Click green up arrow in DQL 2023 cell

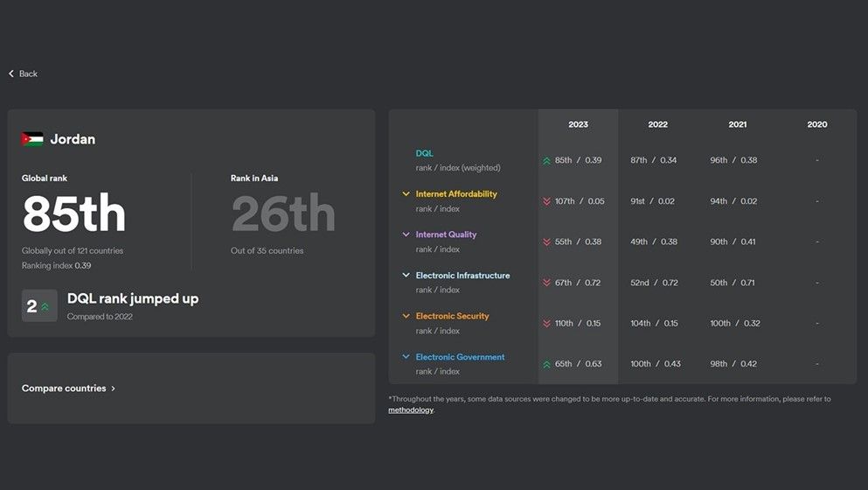pos(546,161)
